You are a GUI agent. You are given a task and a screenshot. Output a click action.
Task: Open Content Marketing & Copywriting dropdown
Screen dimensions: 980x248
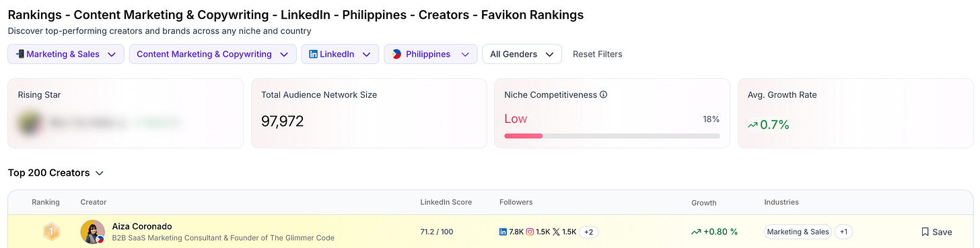[212, 54]
